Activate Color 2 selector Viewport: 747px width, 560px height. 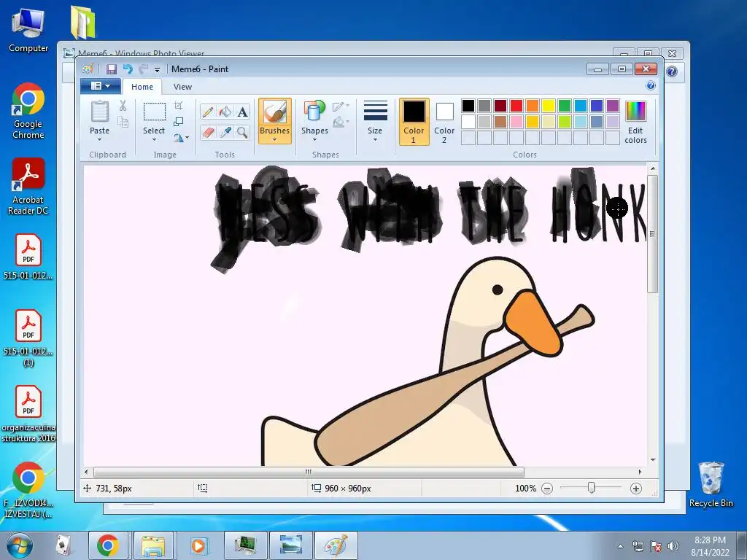444,122
